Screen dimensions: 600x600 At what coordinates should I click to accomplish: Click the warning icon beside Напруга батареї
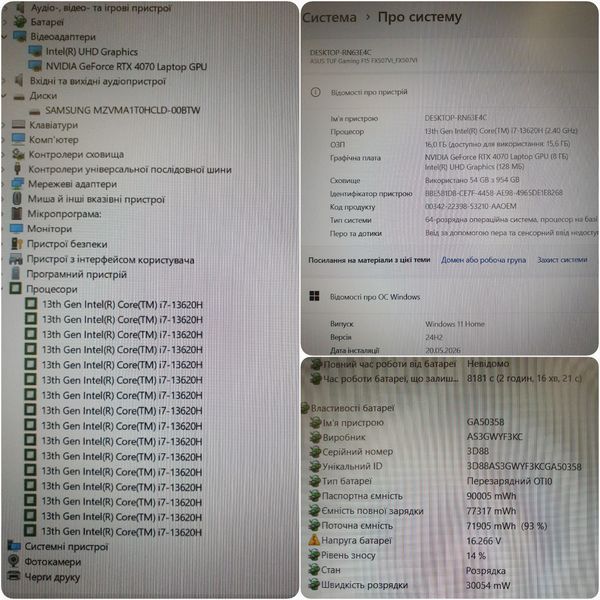314,540
